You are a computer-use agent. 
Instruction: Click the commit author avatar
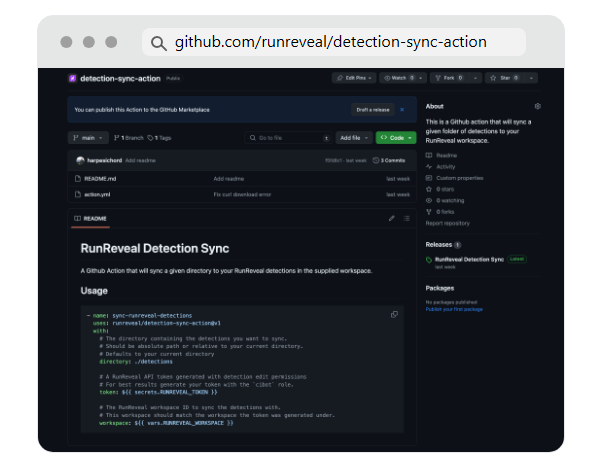pyautogui.click(x=80, y=160)
